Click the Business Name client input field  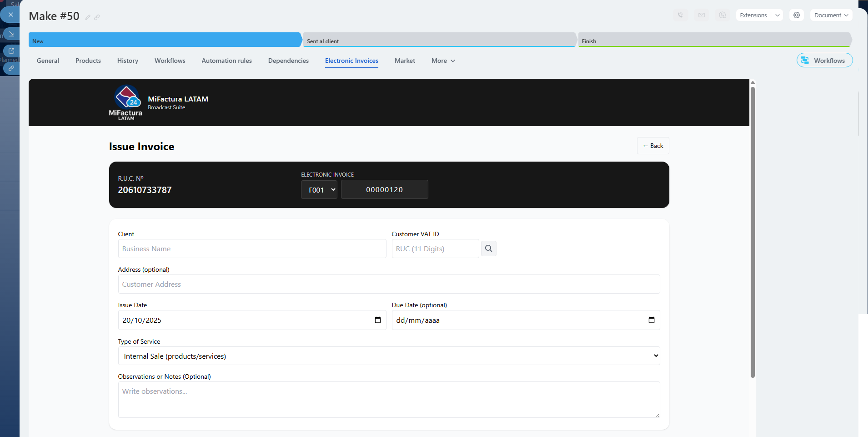252,249
